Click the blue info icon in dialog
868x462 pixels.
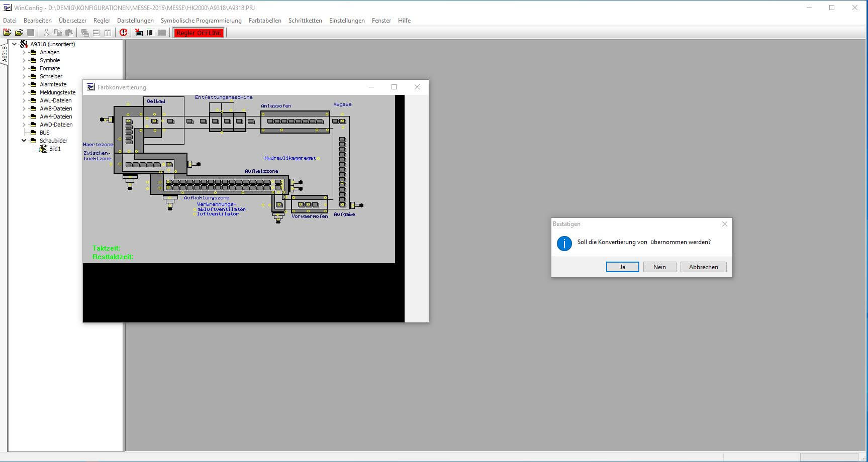(564, 244)
